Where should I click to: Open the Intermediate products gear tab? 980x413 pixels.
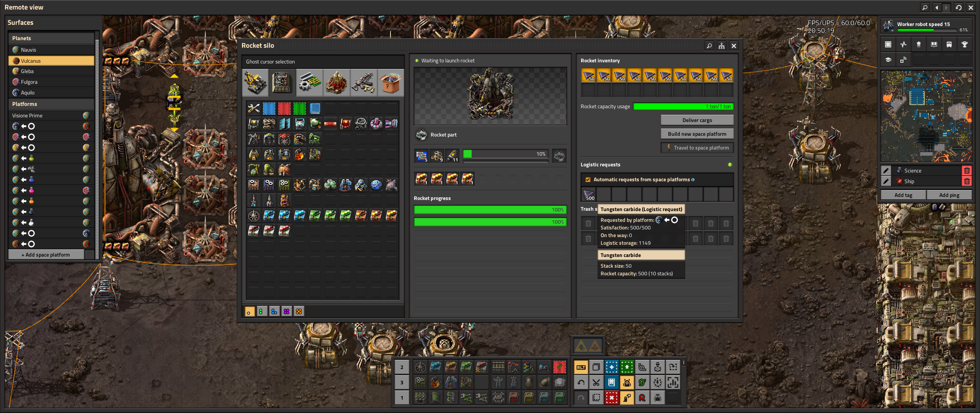[310, 83]
